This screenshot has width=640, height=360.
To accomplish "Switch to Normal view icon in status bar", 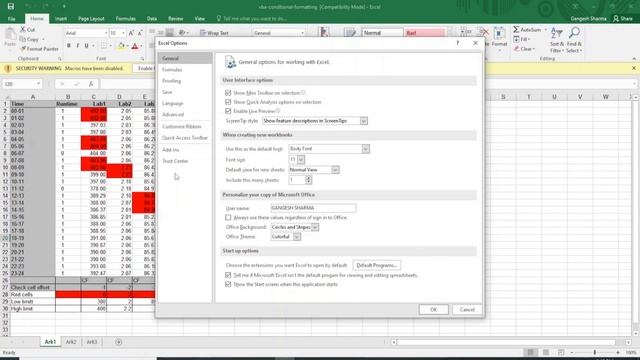I will tap(531, 352).
